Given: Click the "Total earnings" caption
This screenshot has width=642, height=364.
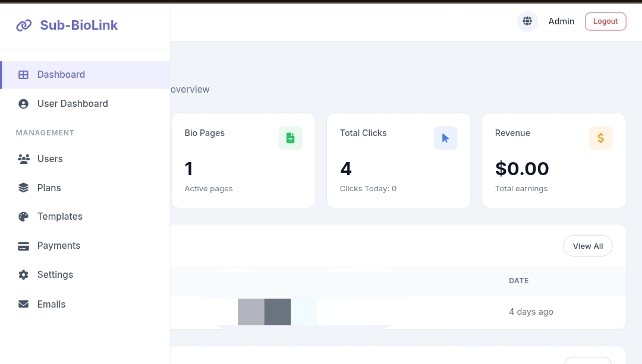Looking at the screenshot, I should (521, 189).
